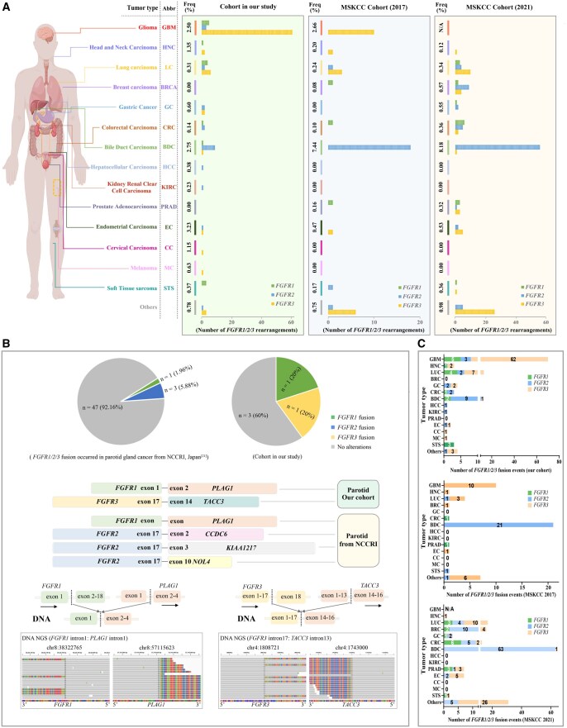Click the 'exon 2 CCDC6' fusion block

(x=216, y=534)
